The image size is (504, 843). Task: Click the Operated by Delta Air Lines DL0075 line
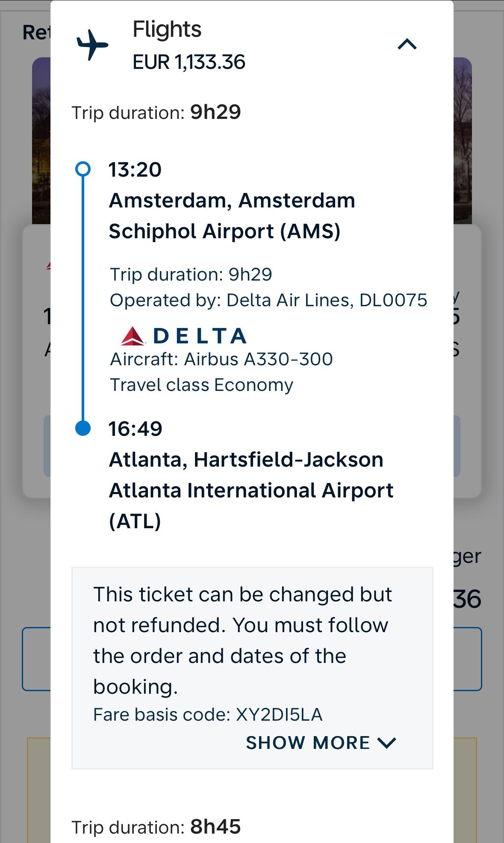(268, 300)
